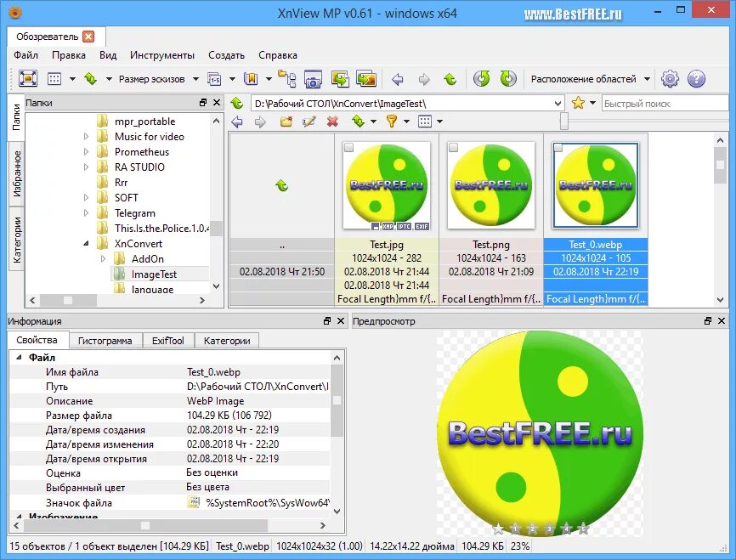Rotate image clockwise
The width and height of the screenshot is (736, 560).
pos(508,79)
